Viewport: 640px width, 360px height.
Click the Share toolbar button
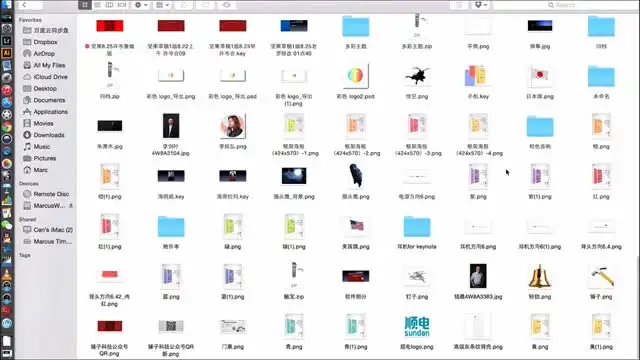[184, 5]
